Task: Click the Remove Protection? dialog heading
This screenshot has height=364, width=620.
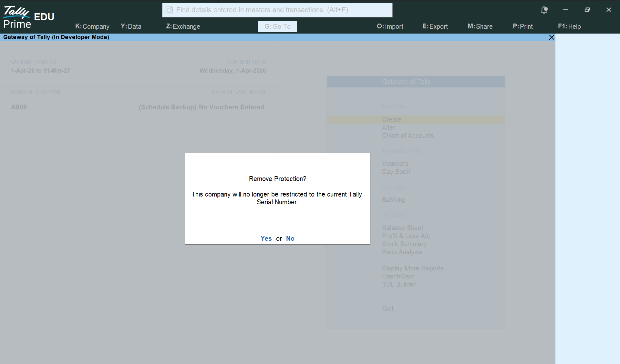Action: pyautogui.click(x=277, y=179)
